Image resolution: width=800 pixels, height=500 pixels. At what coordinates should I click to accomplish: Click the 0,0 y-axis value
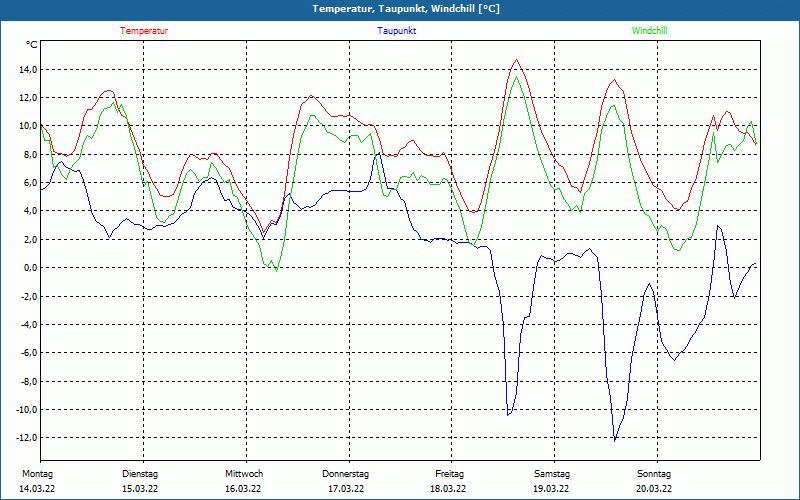click(30, 267)
